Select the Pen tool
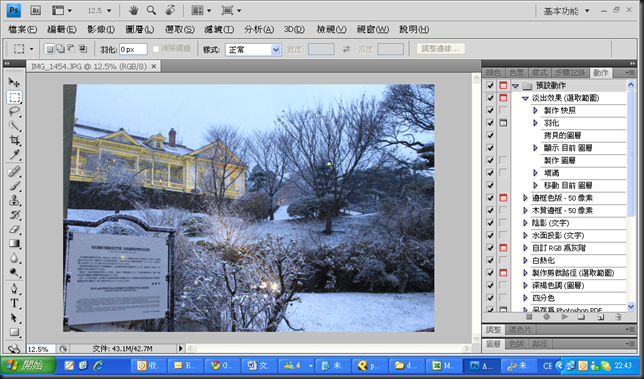The height and width of the screenshot is (379, 644). 14,289
